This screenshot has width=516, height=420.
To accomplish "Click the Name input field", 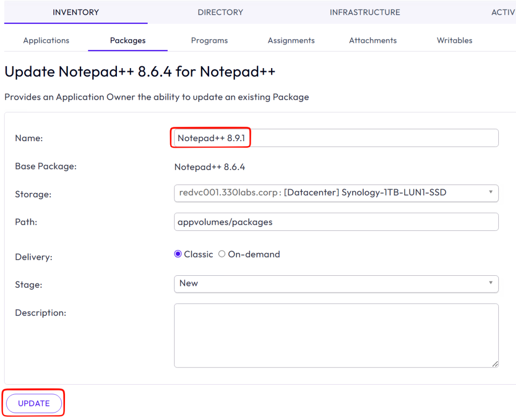I will tap(336, 138).
